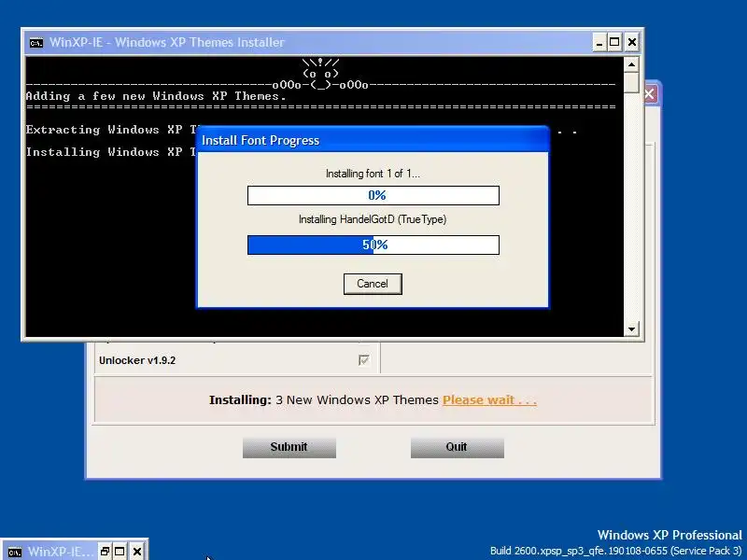747x560 pixels.
Task: Click the WinXP-IE Themes Installer title bar text
Action: coord(167,42)
